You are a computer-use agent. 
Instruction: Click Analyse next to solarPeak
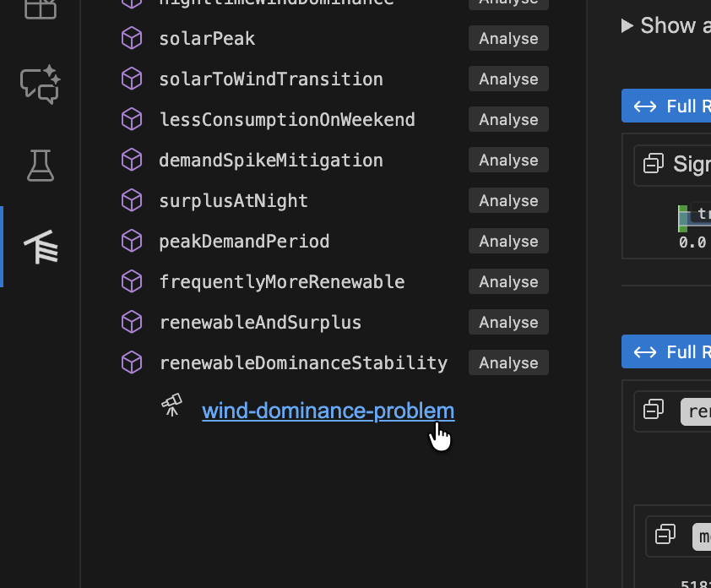pos(507,38)
